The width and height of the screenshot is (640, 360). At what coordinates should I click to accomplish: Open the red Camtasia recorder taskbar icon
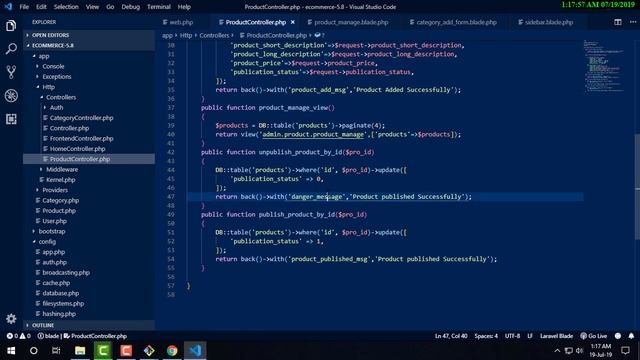tap(126, 351)
